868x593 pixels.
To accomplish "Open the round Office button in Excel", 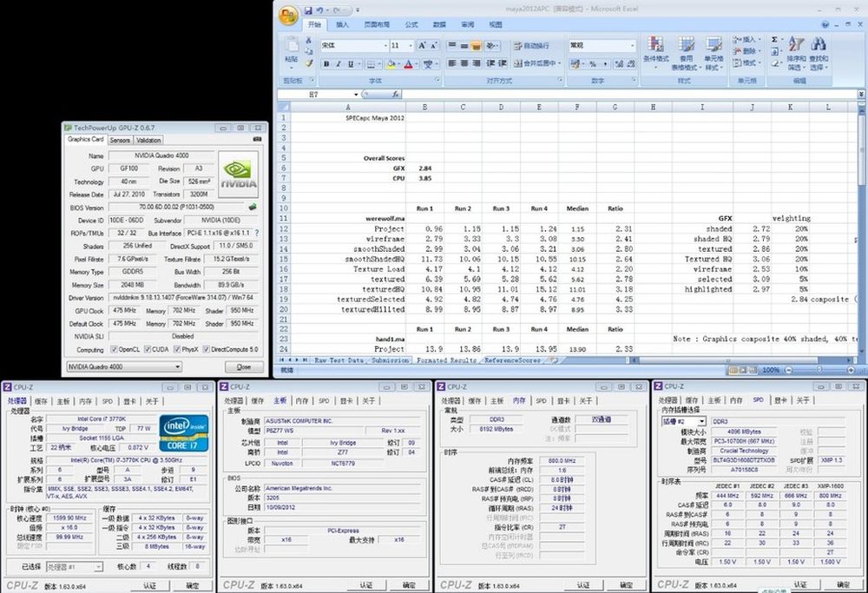I will pyautogui.click(x=288, y=16).
